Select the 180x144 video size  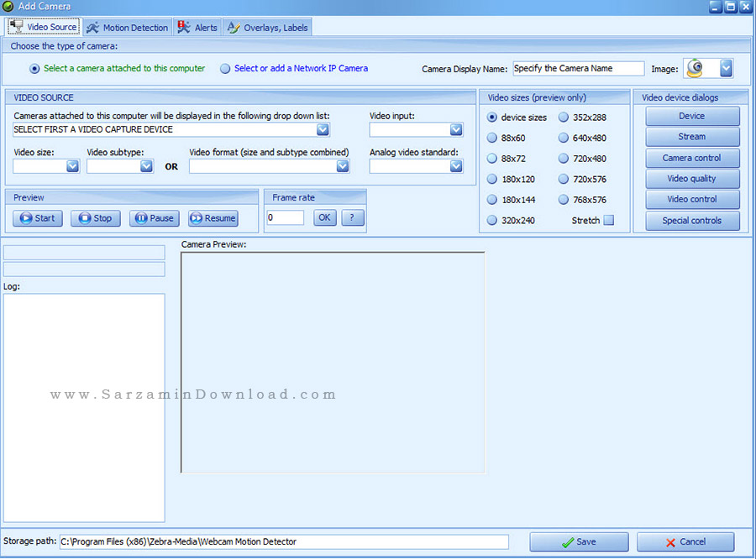tap(491, 200)
